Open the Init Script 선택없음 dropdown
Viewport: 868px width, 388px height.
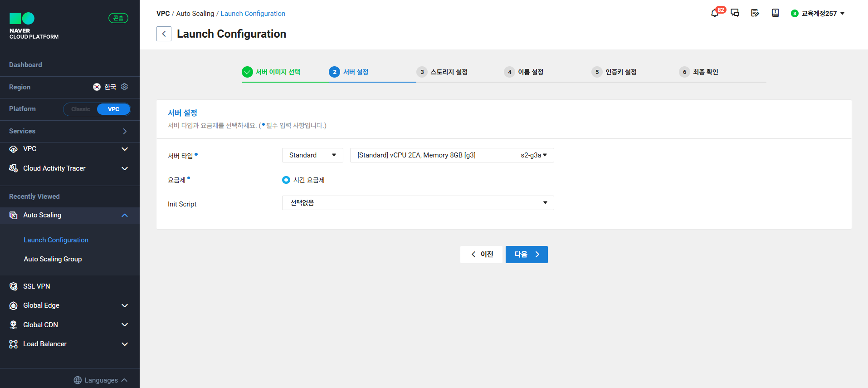click(418, 203)
